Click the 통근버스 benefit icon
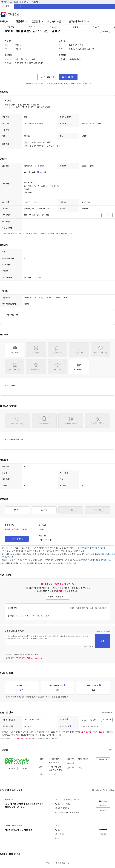The image size is (115, 868). coord(14,350)
